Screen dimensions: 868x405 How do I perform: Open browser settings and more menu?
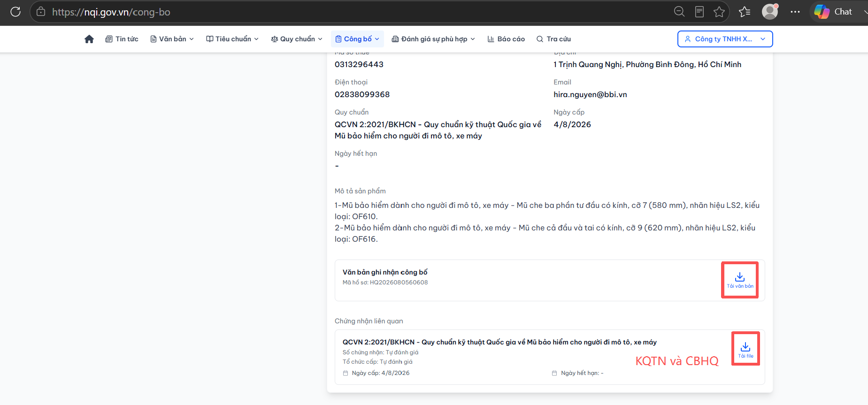795,12
